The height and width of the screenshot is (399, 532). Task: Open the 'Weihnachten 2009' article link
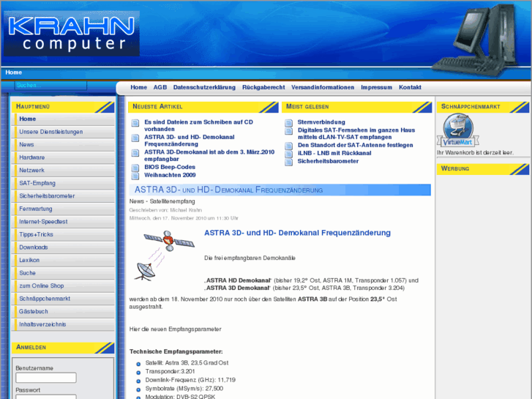tap(170, 175)
